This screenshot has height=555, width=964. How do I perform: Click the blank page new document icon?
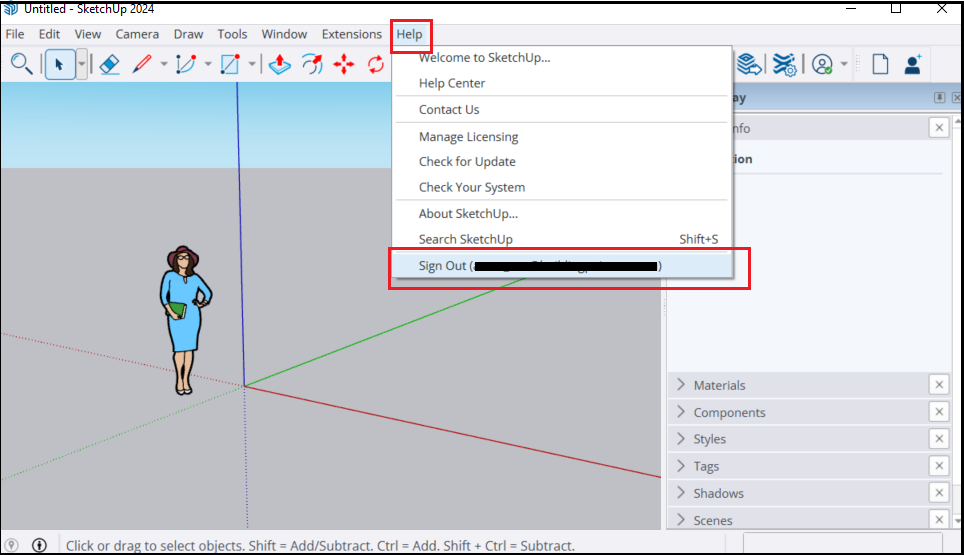pos(880,64)
